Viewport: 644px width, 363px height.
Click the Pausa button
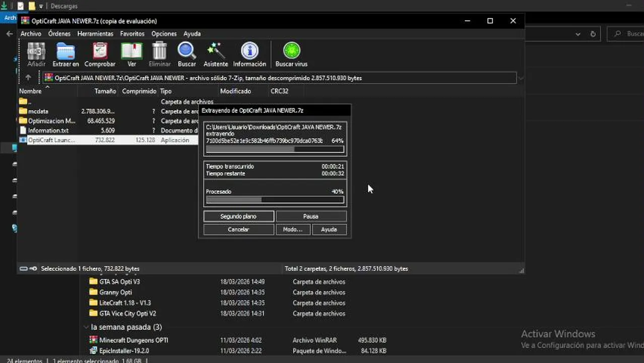tap(311, 216)
